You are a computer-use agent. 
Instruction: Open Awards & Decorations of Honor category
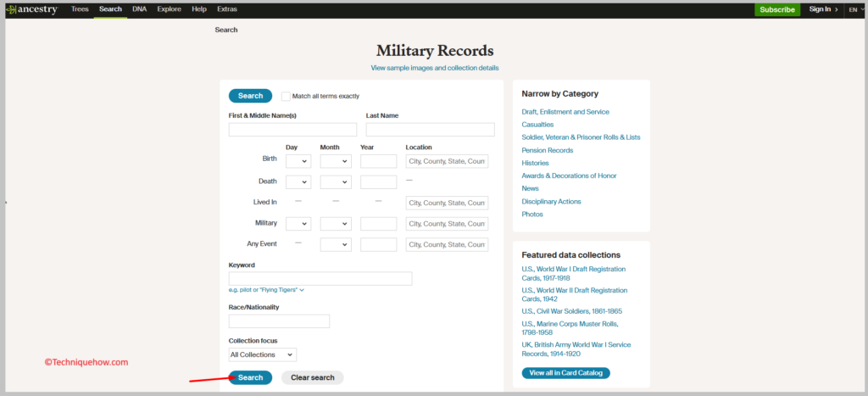tap(569, 176)
